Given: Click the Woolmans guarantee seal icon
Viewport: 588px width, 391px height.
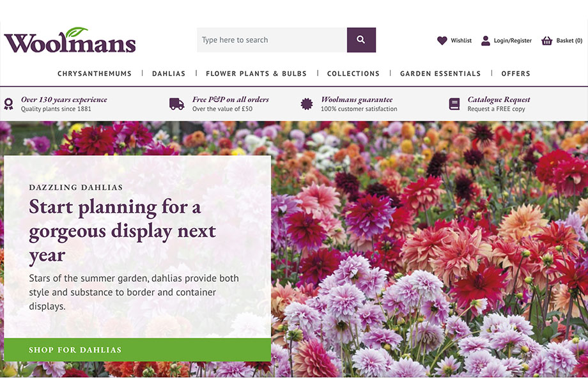Looking at the screenshot, I should (307, 104).
